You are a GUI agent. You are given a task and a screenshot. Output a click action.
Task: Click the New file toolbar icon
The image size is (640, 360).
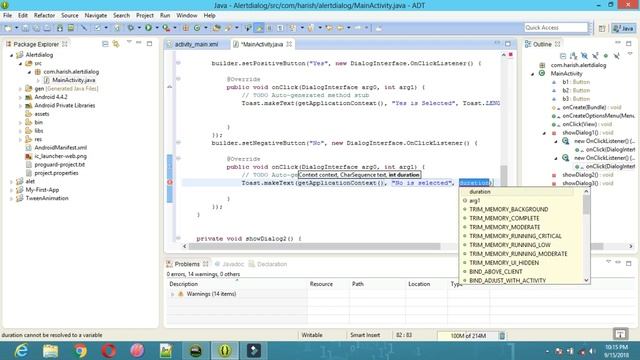tap(8, 28)
